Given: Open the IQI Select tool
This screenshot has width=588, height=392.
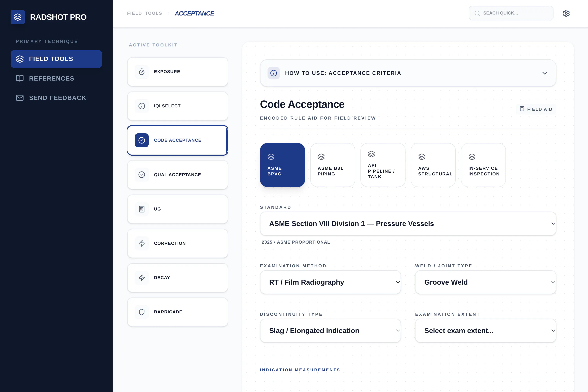Looking at the screenshot, I should pyautogui.click(x=178, y=106).
